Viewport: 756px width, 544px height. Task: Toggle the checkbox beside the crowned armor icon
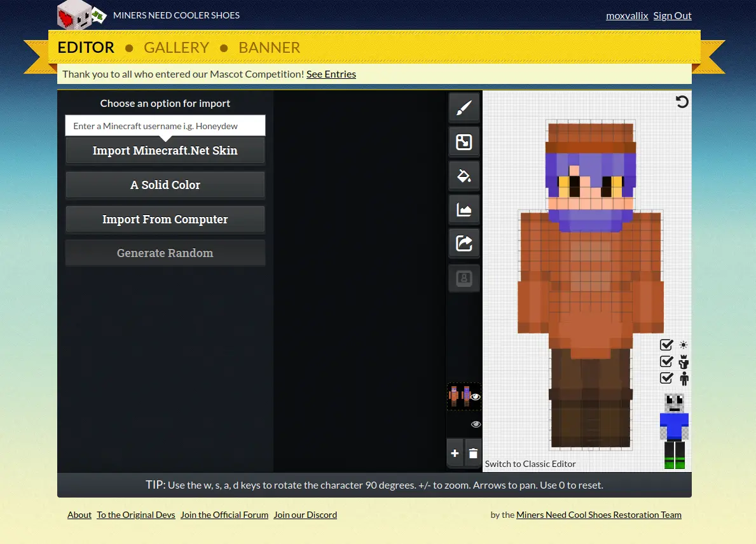(666, 361)
